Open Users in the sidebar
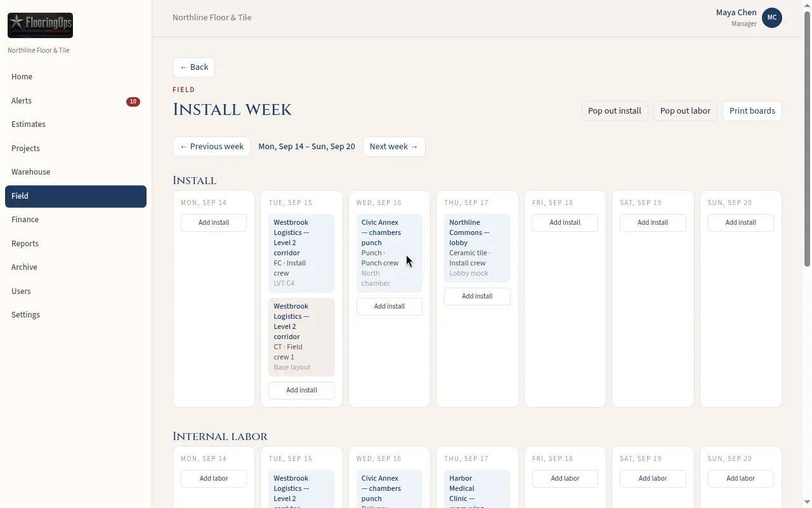 coord(75,291)
